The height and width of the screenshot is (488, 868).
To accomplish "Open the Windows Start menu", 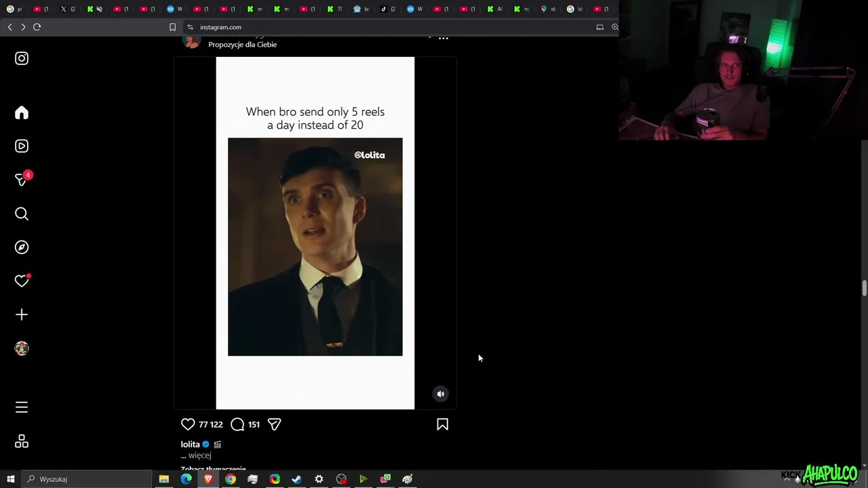I will (x=10, y=479).
